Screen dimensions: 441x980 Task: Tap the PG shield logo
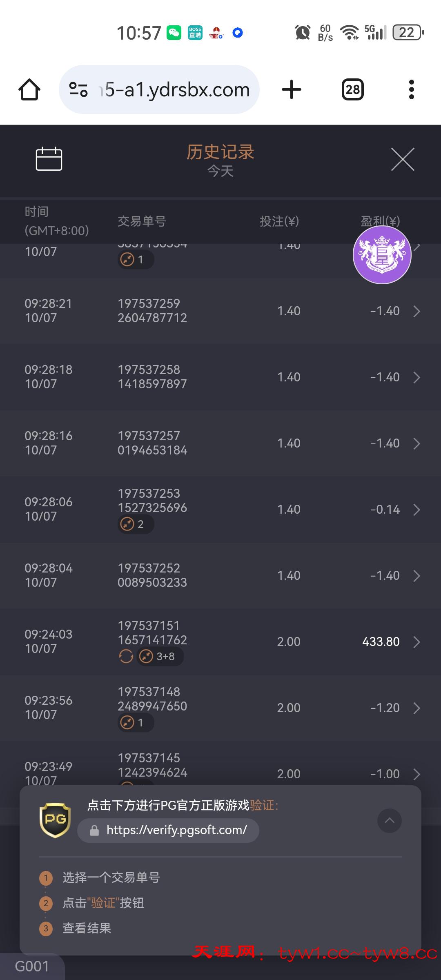pos(55,820)
